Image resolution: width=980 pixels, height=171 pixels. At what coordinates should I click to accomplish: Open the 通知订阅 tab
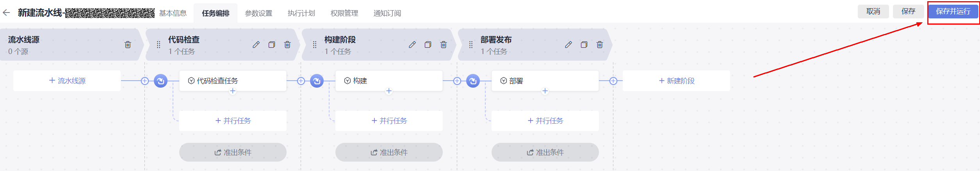click(x=387, y=13)
